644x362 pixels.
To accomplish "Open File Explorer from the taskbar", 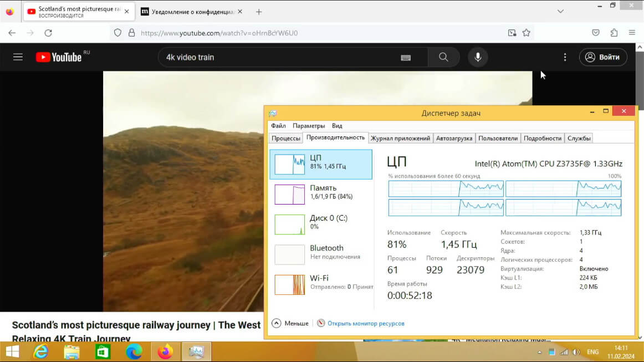I will [x=71, y=351].
